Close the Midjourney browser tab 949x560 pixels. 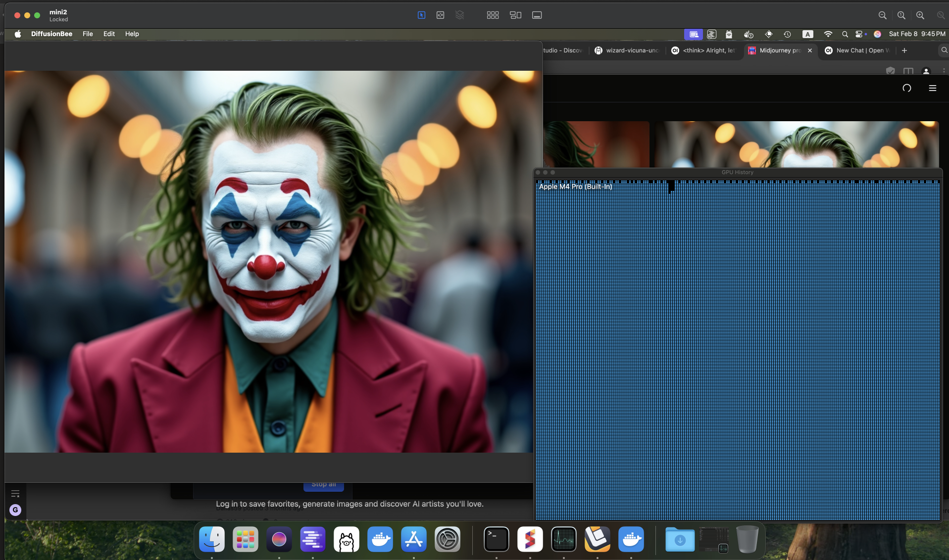point(810,50)
